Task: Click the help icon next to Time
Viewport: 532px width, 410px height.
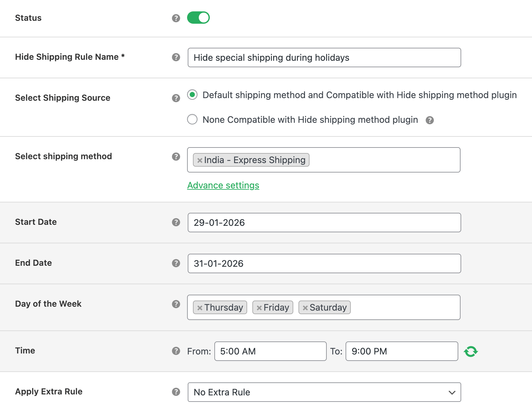Action: (176, 351)
